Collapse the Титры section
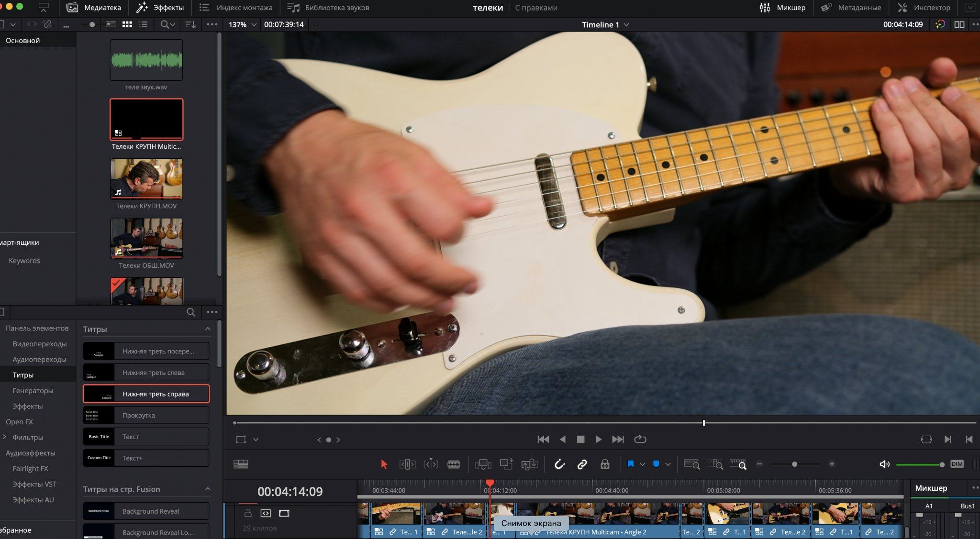 coord(208,329)
